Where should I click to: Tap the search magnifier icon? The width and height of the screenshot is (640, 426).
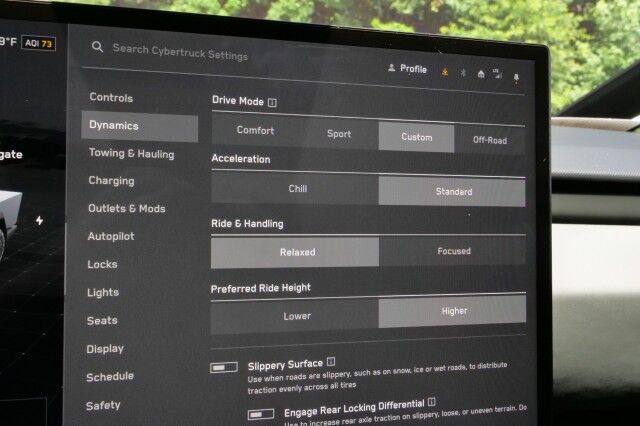tap(97, 47)
